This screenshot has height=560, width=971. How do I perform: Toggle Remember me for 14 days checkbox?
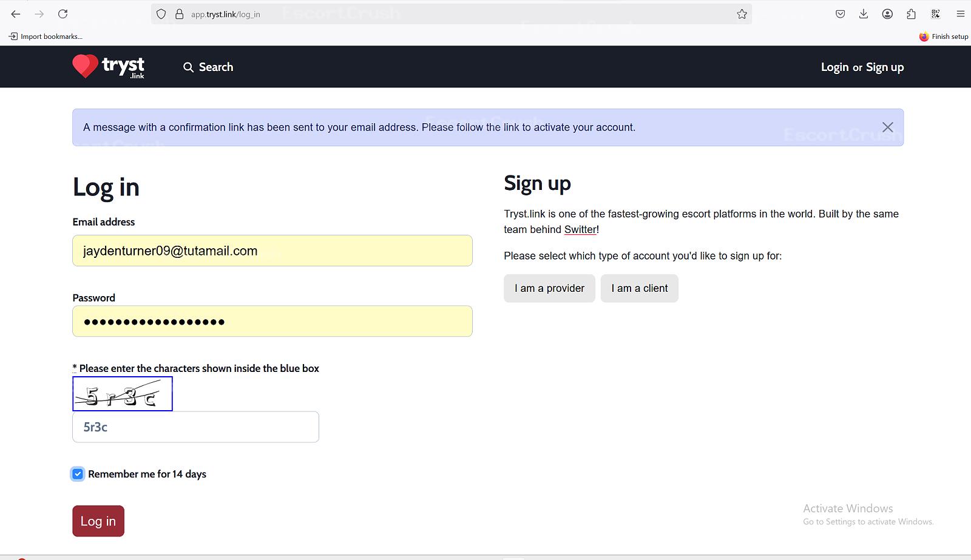click(x=78, y=474)
